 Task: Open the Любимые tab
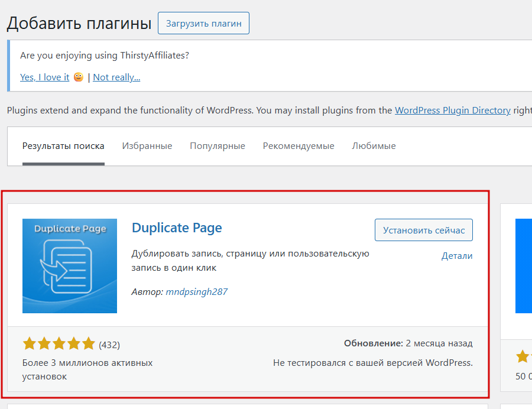click(374, 146)
